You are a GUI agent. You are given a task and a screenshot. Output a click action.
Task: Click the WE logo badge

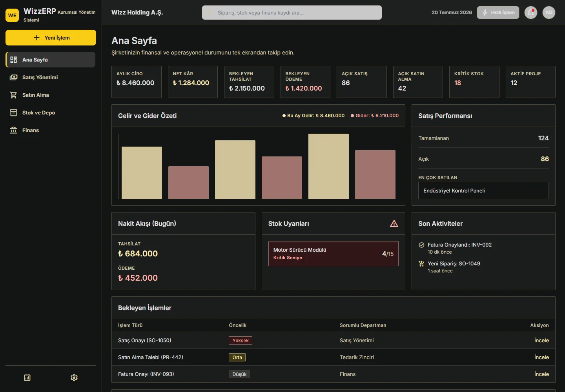pos(12,15)
